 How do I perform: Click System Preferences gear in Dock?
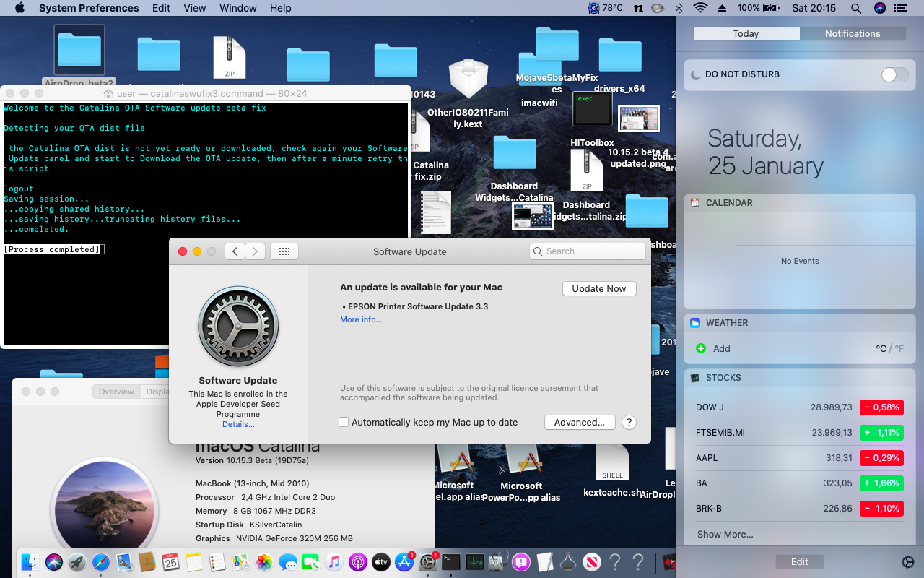point(428,562)
